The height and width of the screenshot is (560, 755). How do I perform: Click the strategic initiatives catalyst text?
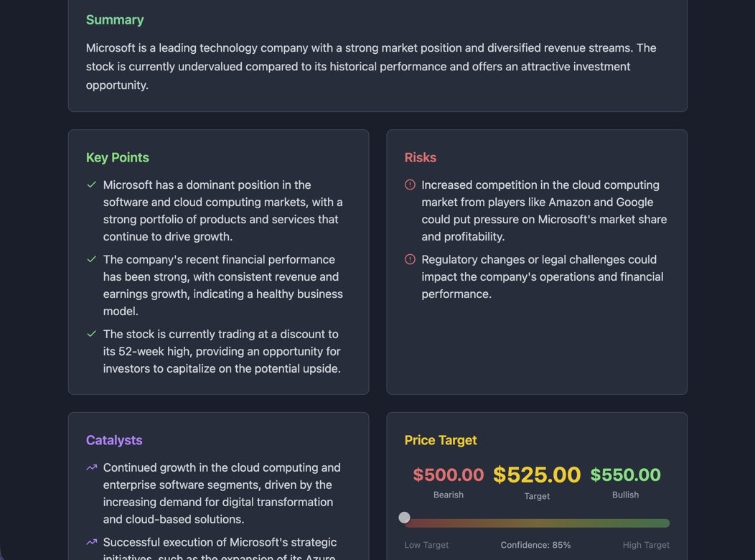[220, 549]
